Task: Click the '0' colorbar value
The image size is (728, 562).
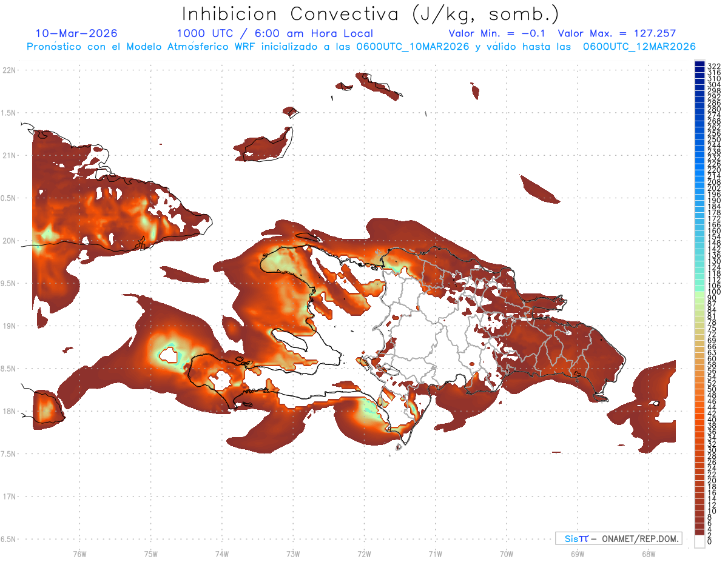Action: [710, 542]
